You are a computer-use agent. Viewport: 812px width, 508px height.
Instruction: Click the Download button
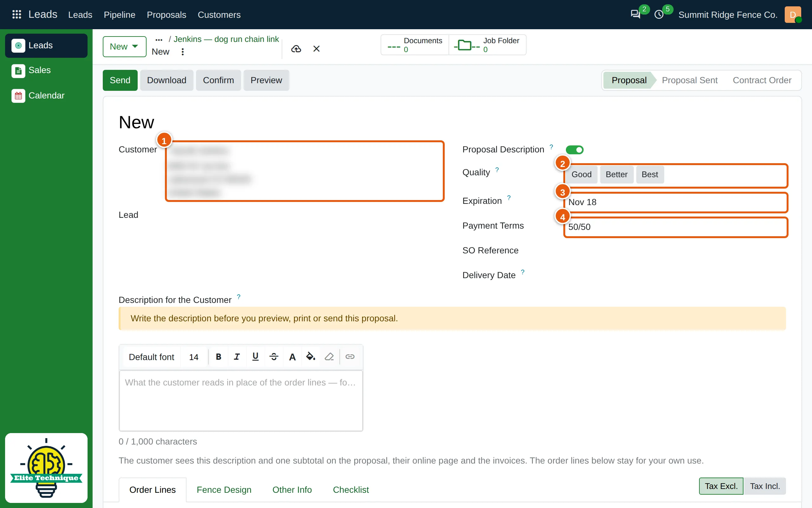pyautogui.click(x=167, y=80)
